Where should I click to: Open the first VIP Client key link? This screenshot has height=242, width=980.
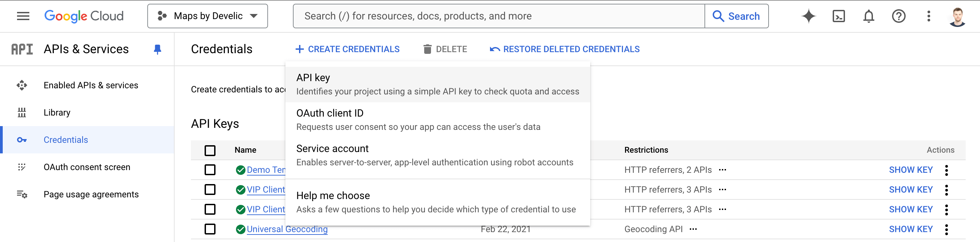pyautogui.click(x=266, y=190)
